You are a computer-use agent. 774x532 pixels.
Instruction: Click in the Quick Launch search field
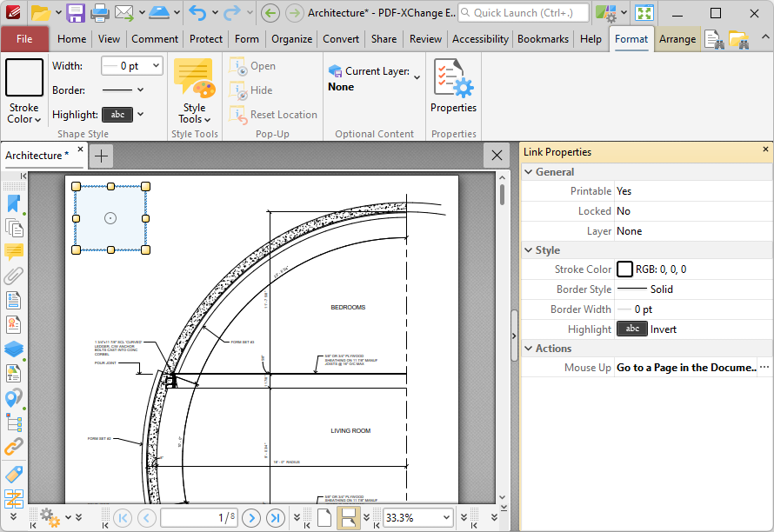[x=524, y=13]
